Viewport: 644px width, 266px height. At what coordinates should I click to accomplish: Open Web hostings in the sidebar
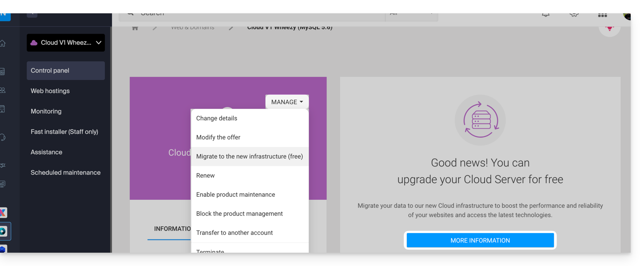(50, 91)
